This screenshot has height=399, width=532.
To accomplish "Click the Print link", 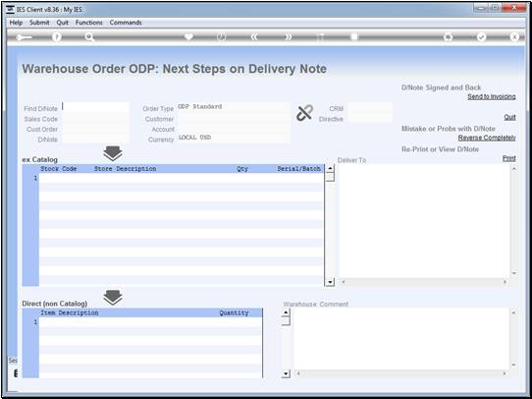I will 508,158.
